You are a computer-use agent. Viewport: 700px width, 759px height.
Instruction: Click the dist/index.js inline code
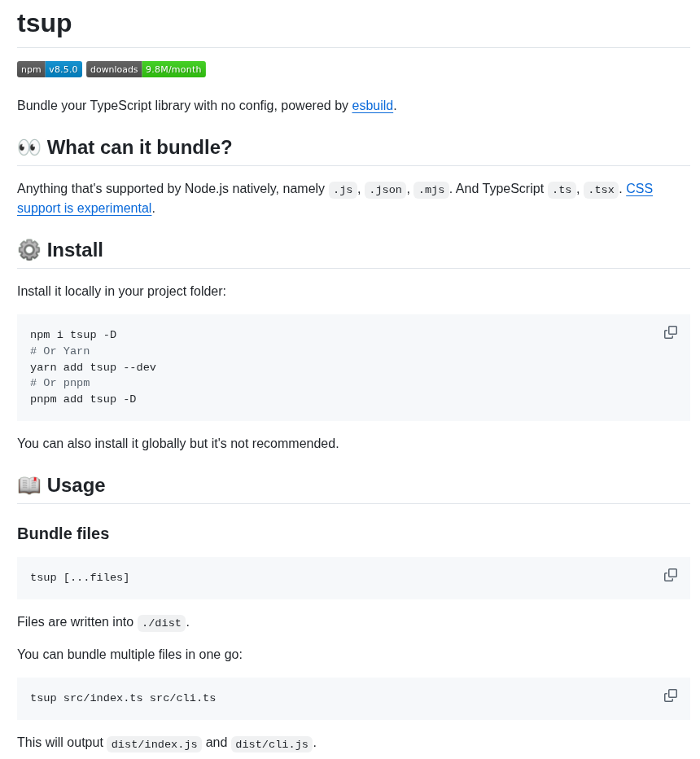155,744
